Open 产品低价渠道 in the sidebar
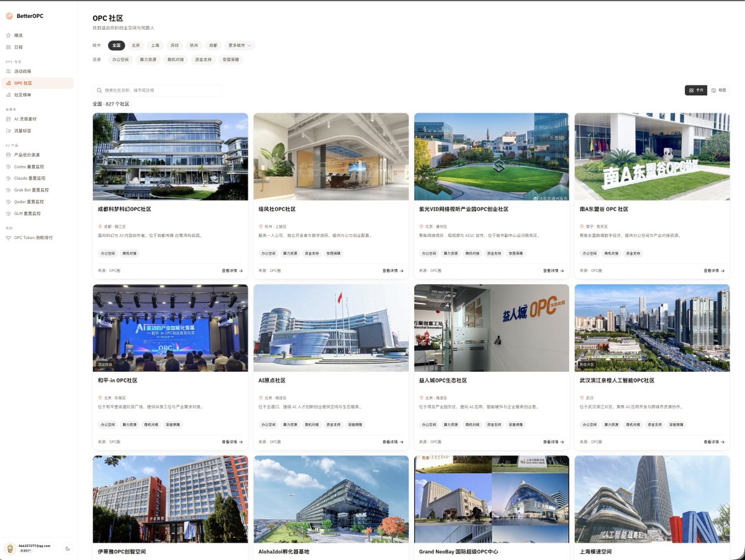This screenshot has width=745, height=560. (x=38, y=155)
